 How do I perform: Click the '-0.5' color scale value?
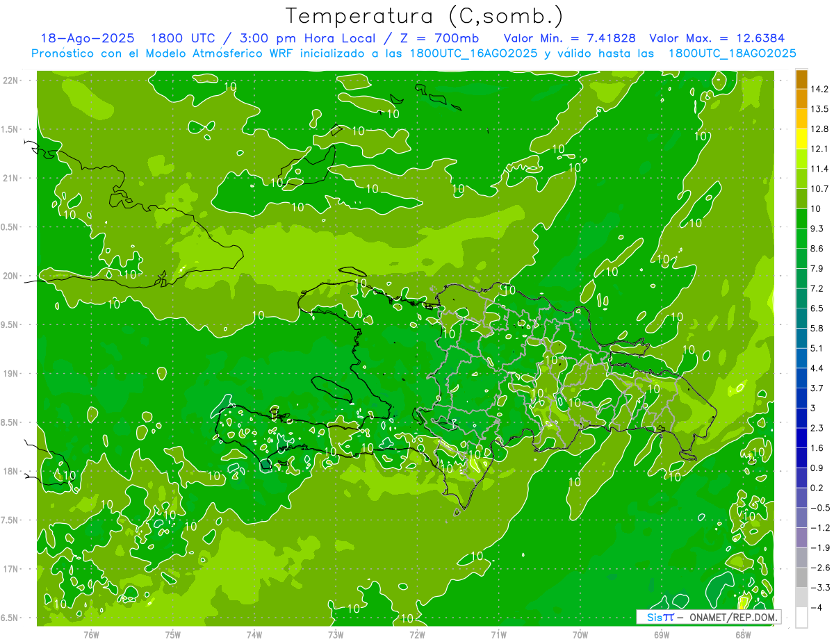click(821, 508)
